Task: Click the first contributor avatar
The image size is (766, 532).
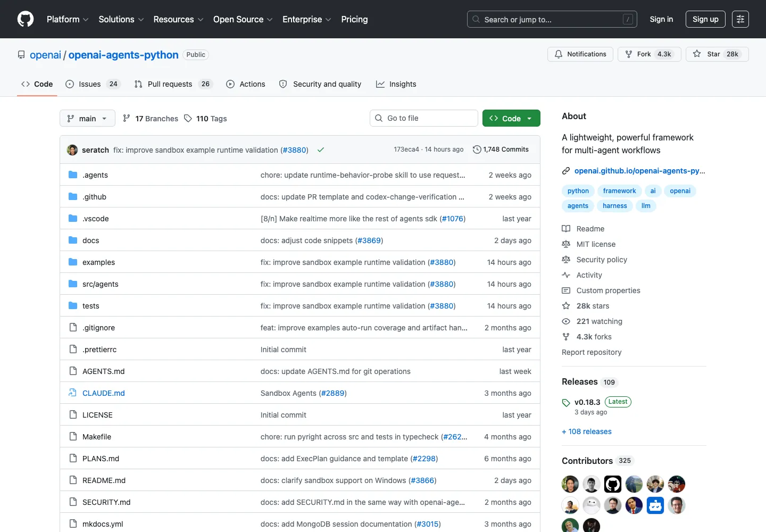Action: point(570,484)
